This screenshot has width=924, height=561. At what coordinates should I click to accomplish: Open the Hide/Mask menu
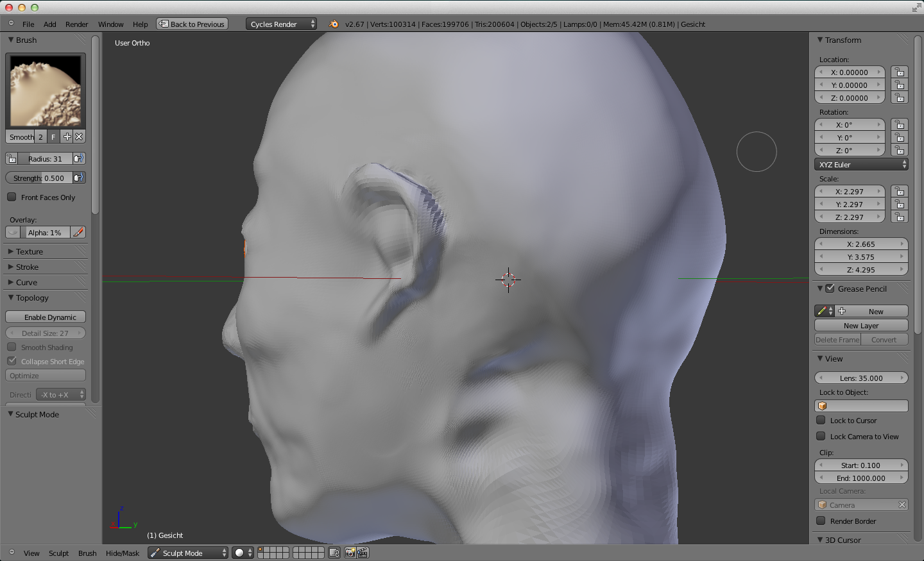122,553
